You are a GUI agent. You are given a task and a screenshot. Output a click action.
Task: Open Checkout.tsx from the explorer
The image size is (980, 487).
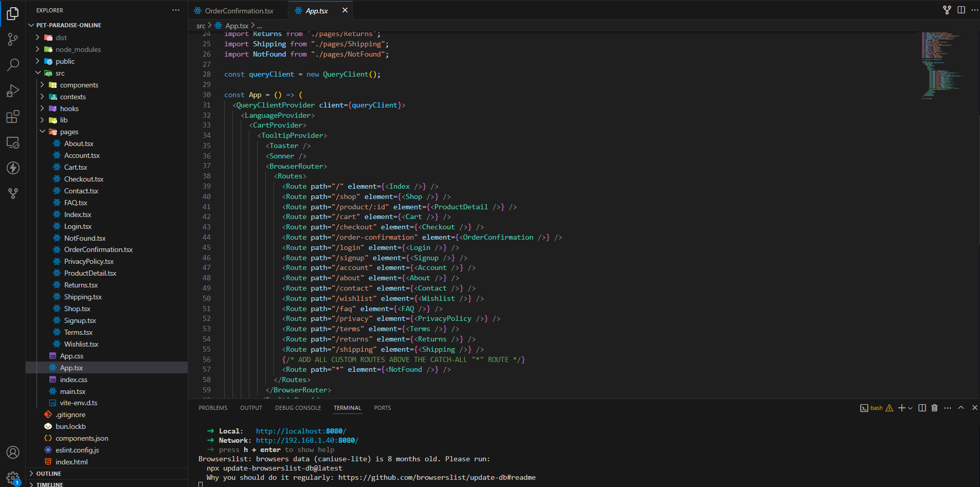point(84,179)
